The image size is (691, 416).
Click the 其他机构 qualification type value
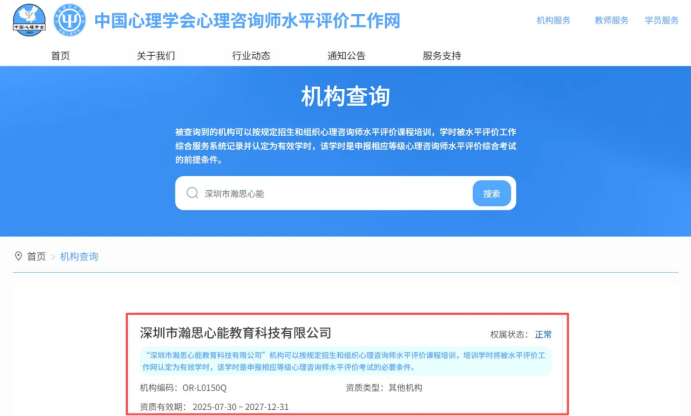pyautogui.click(x=405, y=388)
